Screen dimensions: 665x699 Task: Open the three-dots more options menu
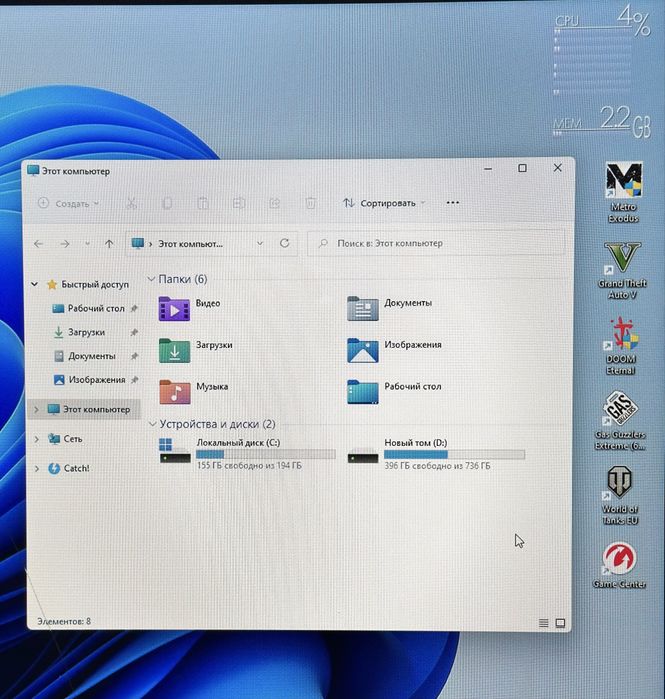[452, 203]
